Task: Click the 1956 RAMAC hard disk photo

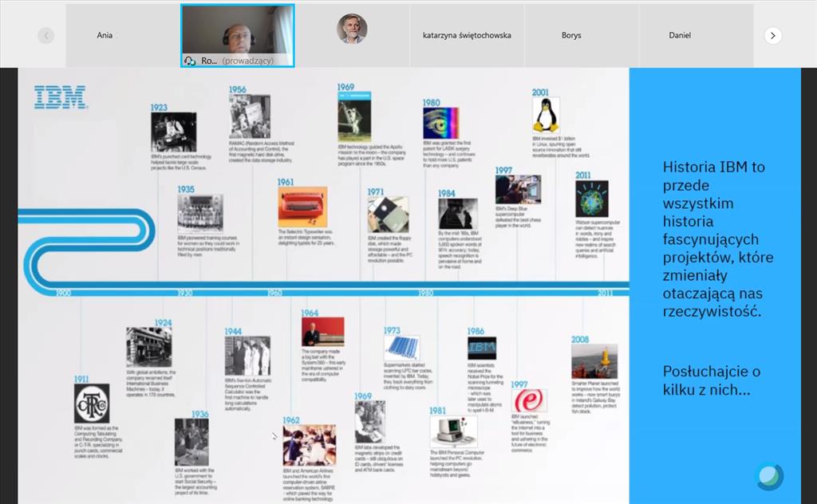Action: 250,116
